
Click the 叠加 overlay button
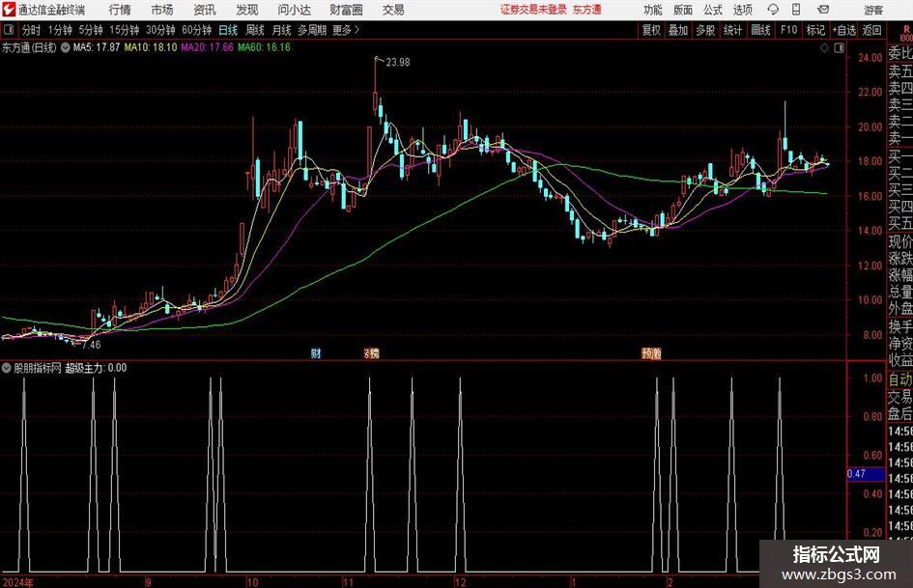coord(678,30)
